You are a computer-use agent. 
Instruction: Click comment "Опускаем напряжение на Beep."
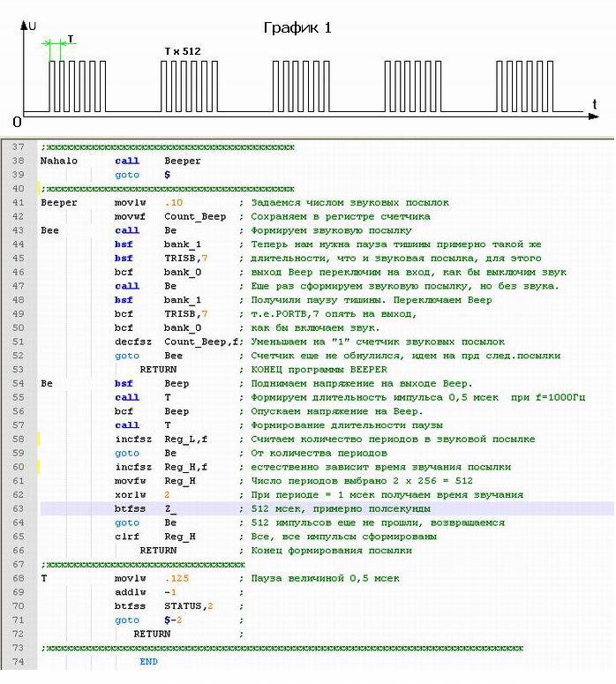337,411
